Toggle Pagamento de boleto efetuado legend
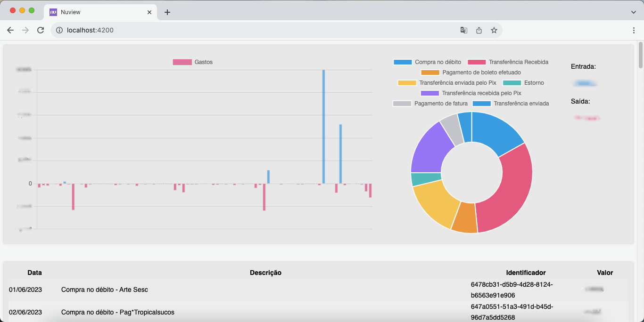This screenshot has height=322, width=644. point(471,72)
